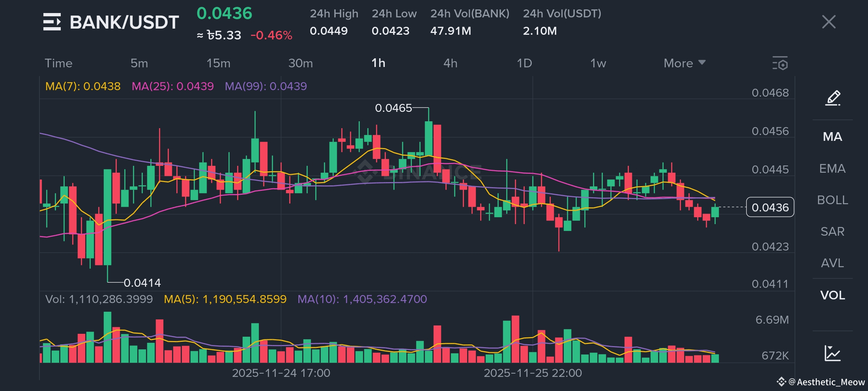Screen dimensions: 868x391
Task: Switch to the 4h timeframe
Action: [x=450, y=63]
